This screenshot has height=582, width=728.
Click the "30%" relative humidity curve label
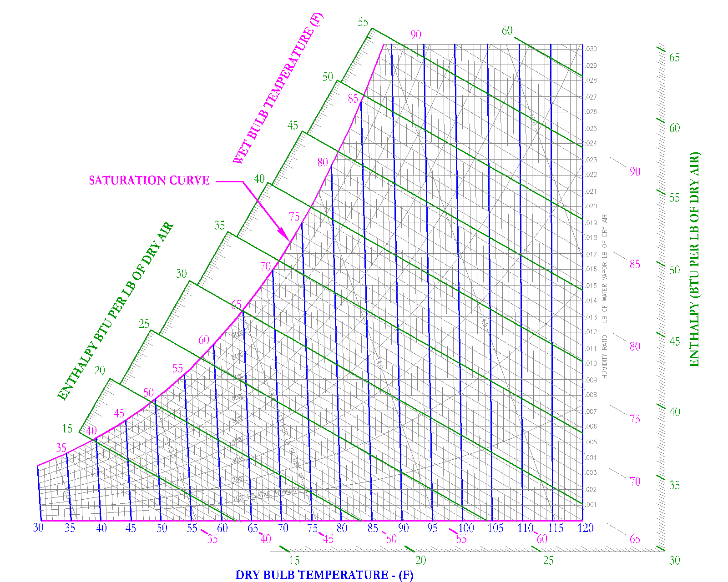coord(238,460)
